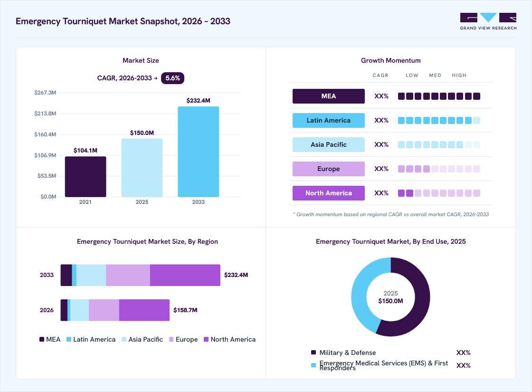Click the XX% value in Europe row
The height and width of the screenshot is (392, 532).
click(x=381, y=169)
